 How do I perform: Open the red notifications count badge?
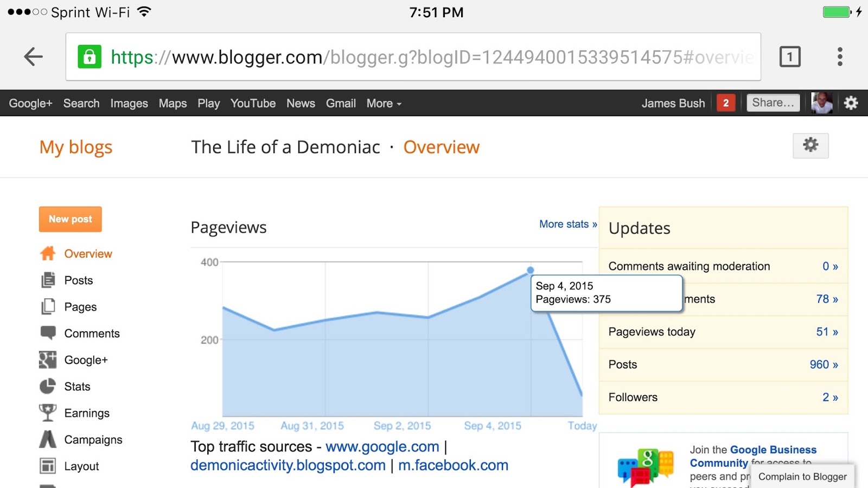[726, 103]
